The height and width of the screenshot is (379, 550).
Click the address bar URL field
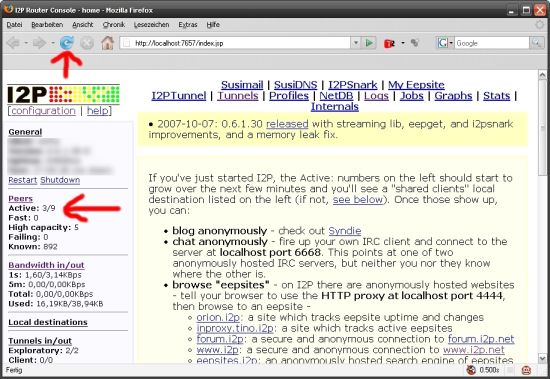[x=236, y=43]
